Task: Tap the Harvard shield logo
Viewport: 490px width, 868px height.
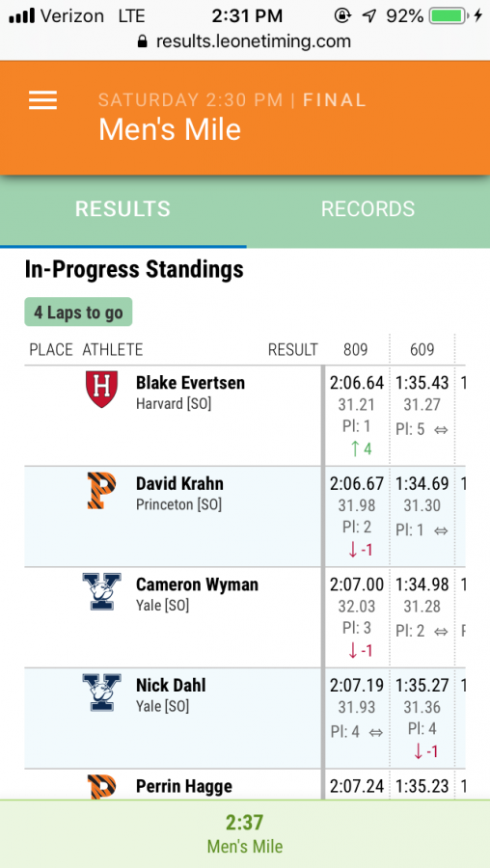Action: coord(101,390)
